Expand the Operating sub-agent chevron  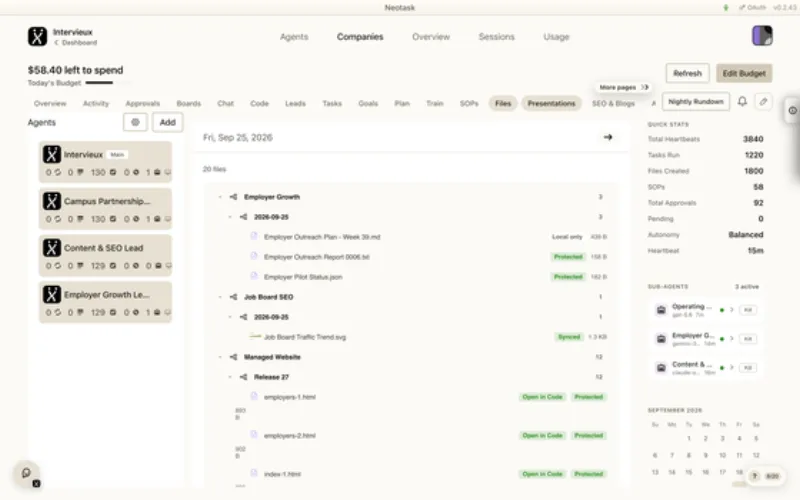pos(732,310)
